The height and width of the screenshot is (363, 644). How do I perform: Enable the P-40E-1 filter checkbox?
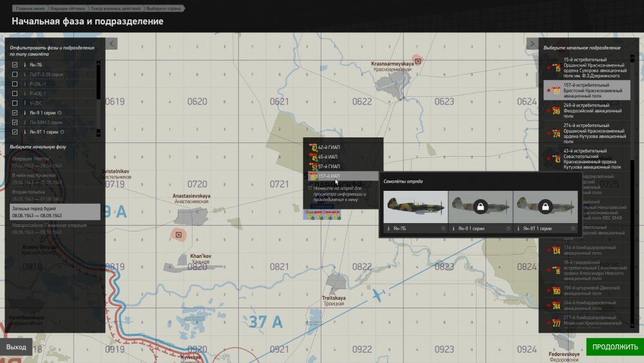pos(15,93)
